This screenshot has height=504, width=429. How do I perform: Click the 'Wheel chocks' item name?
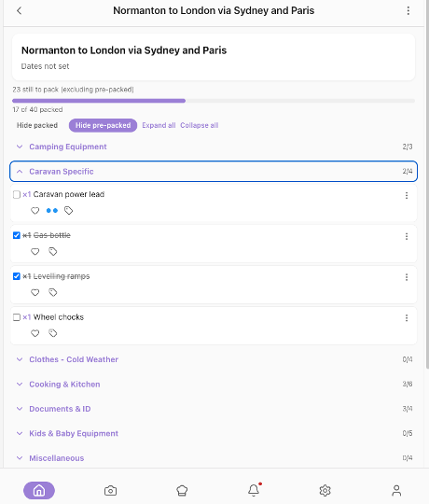point(59,317)
